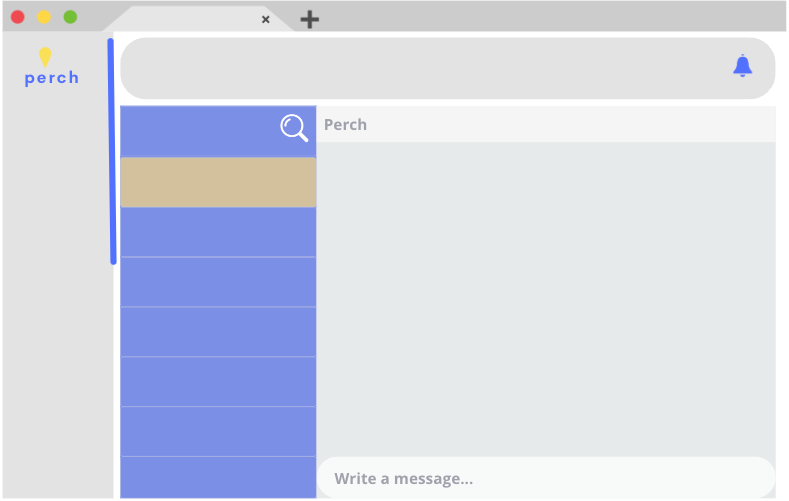This screenshot has width=789, height=501.
Task: Close the current browser tab
Action: point(265,19)
